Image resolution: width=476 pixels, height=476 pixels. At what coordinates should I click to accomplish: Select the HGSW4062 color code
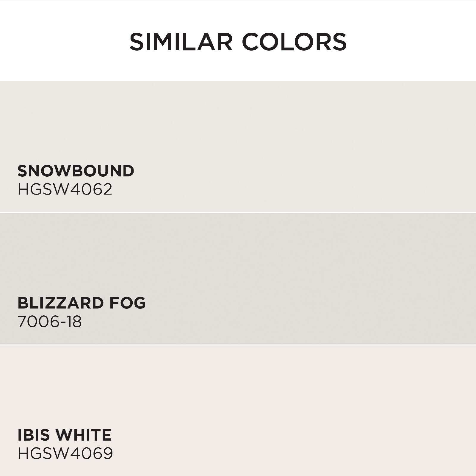tap(65, 189)
